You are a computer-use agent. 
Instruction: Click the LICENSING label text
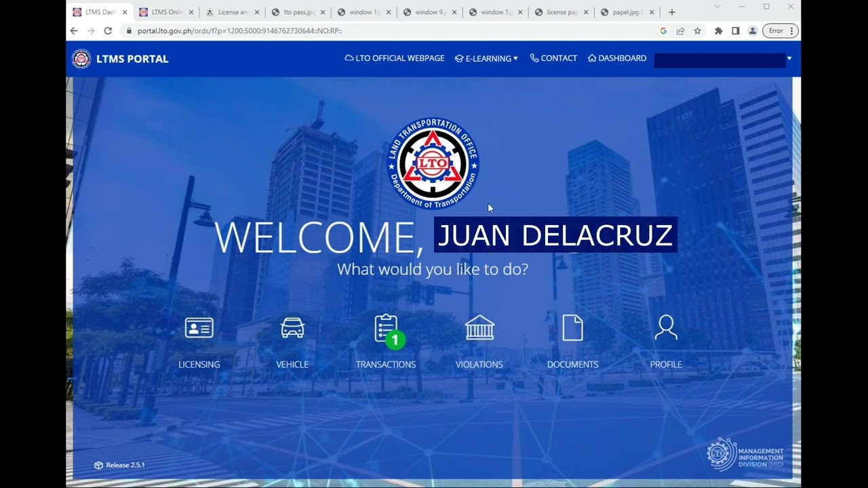point(199,365)
